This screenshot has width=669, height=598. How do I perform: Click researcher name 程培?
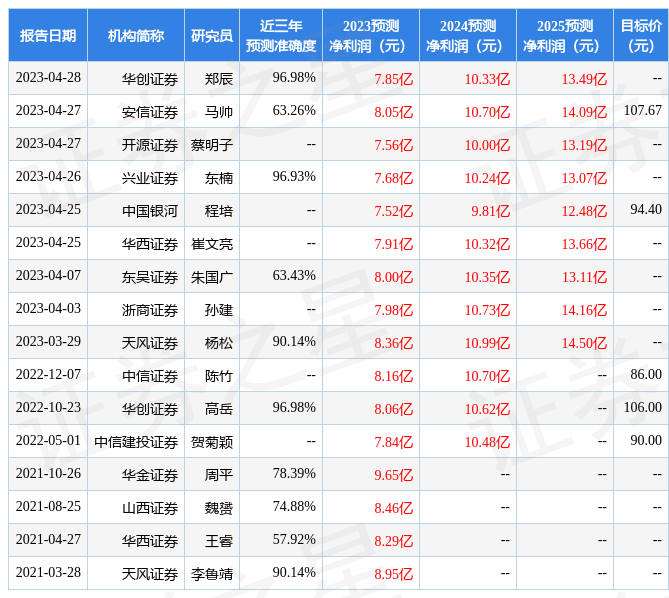point(218,211)
